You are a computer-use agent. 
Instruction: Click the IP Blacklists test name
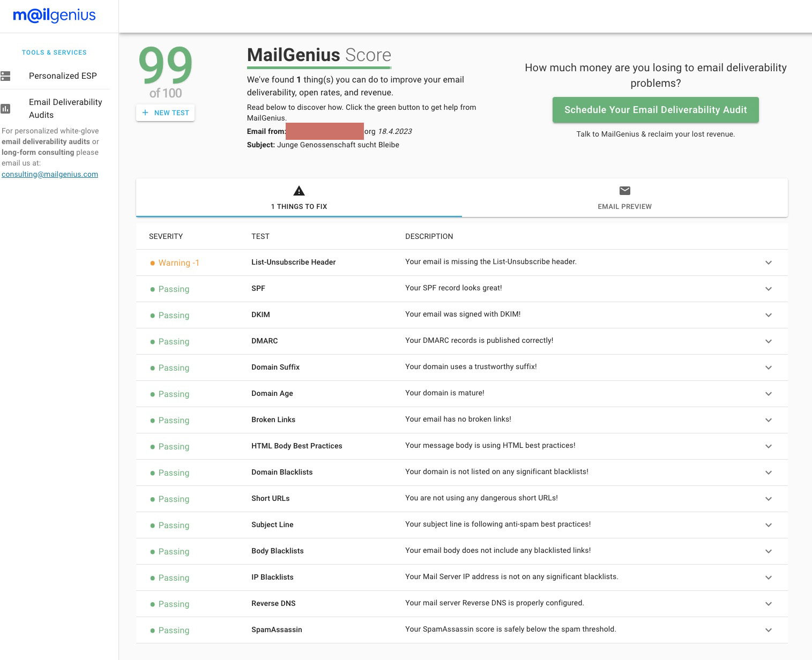272,577
